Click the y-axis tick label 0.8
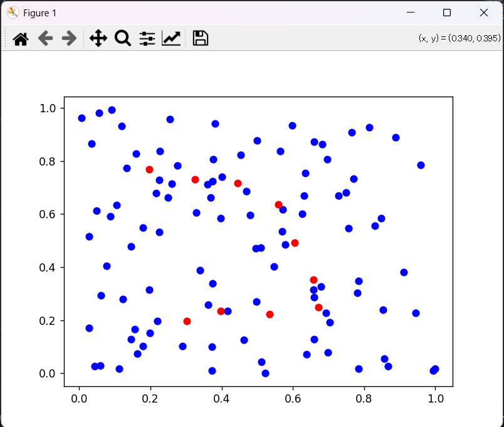Screen dimensions: 504x427 [48, 161]
